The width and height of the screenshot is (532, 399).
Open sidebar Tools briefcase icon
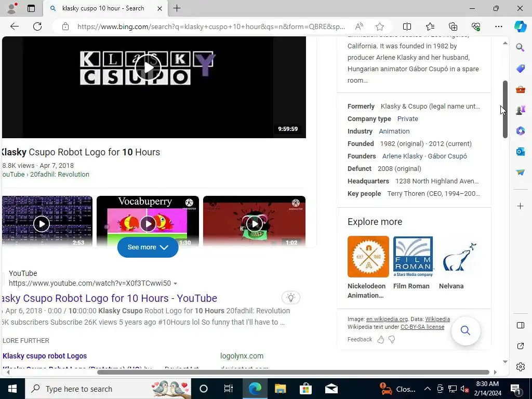pos(520,89)
